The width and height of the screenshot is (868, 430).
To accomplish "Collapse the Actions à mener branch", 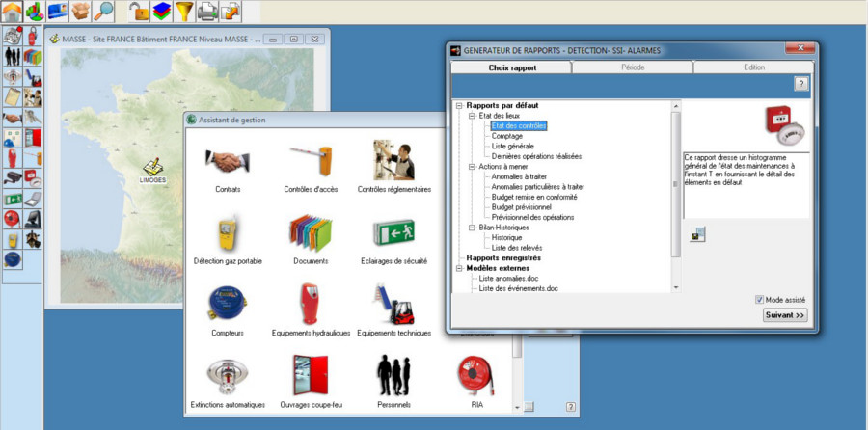I will coord(472,167).
